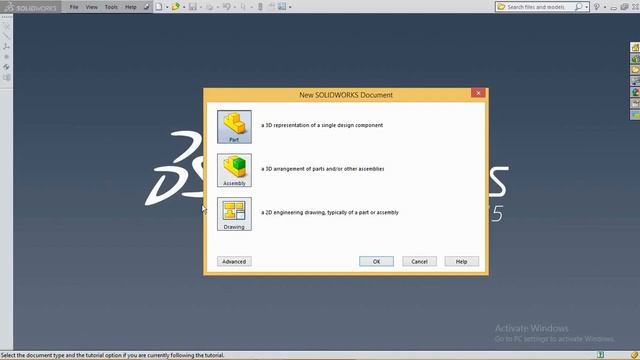The height and width of the screenshot is (360, 640).
Task: Click 'a 3D arrangement of parts and/or other assemblies'
Action: click(x=322, y=169)
